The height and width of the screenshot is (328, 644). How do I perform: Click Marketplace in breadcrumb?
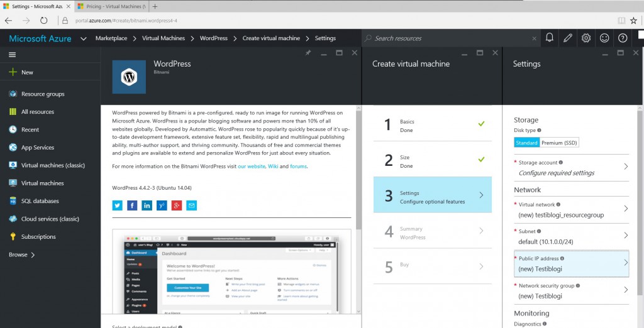click(111, 38)
